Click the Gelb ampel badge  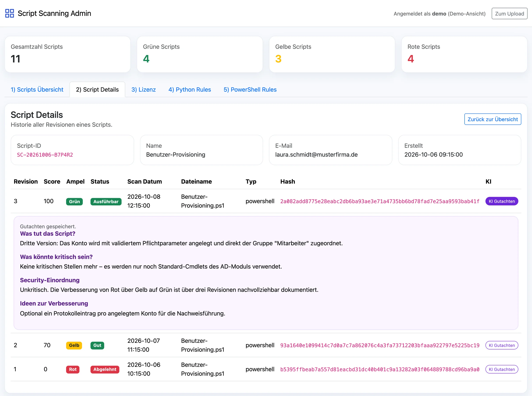pos(74,345)
